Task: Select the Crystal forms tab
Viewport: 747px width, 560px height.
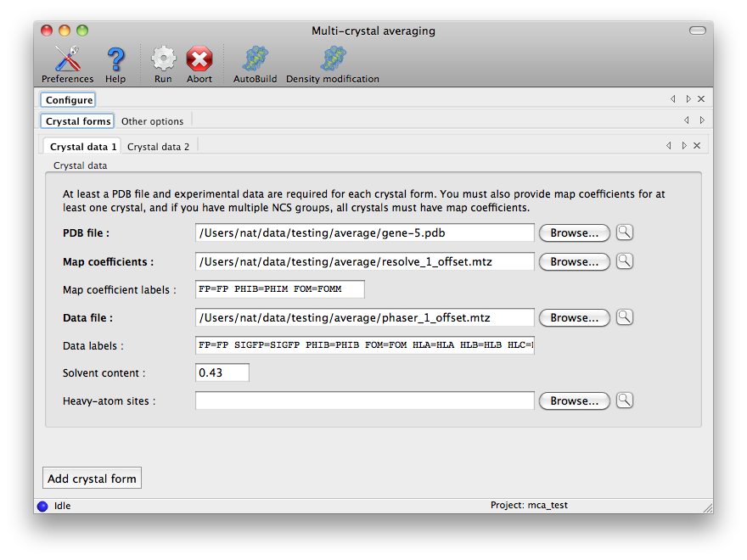Action: click(x=78, y=121)
